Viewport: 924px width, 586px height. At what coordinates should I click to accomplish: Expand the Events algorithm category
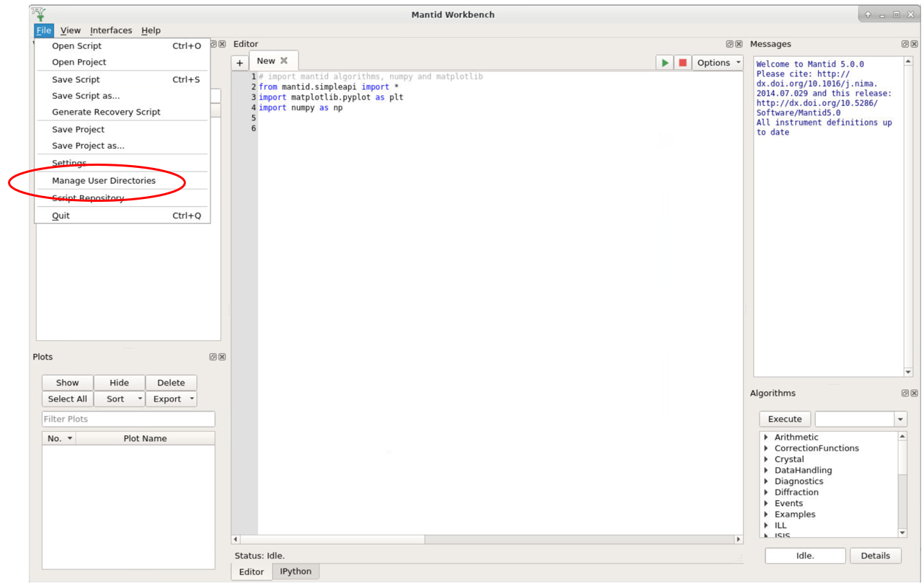(766, 503)
